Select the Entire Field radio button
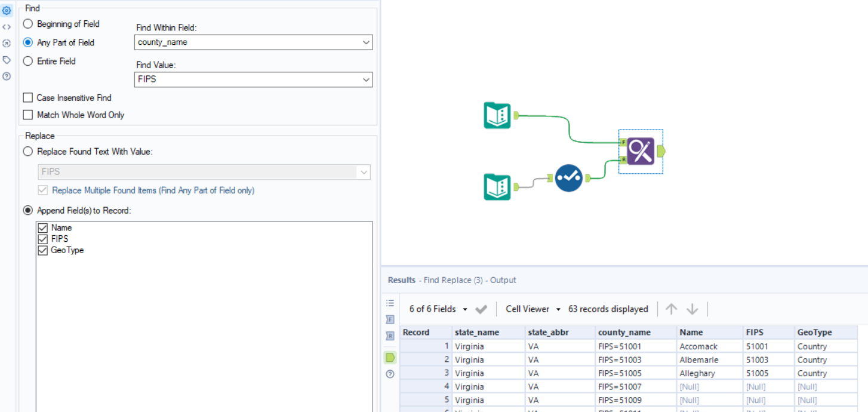Screen dimensions: 868x412 pos(27,61)
